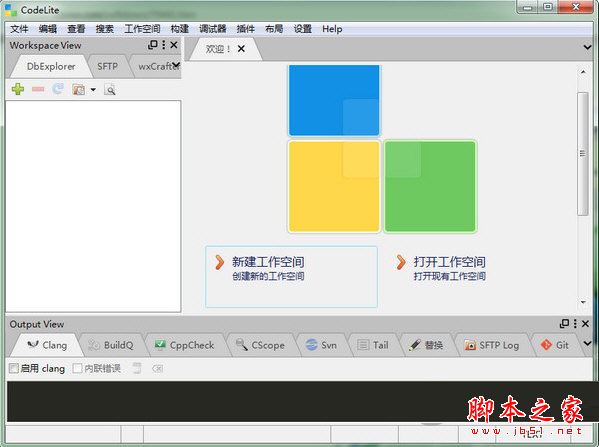Select the 欢迎! editor tab

218,49
